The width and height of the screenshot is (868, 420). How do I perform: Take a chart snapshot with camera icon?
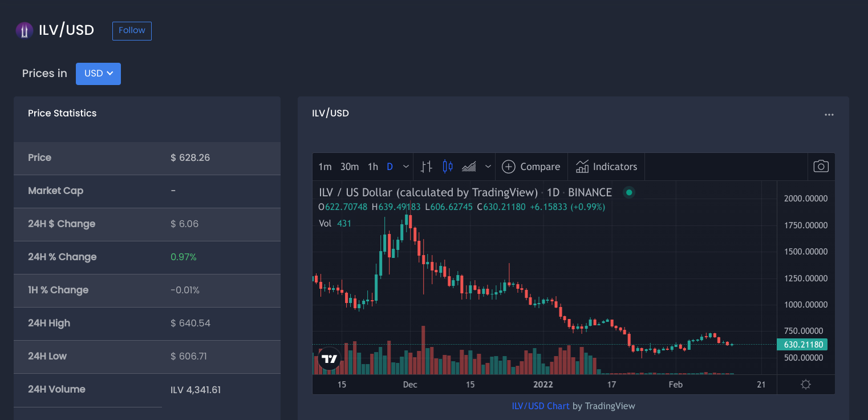(821, 166)
